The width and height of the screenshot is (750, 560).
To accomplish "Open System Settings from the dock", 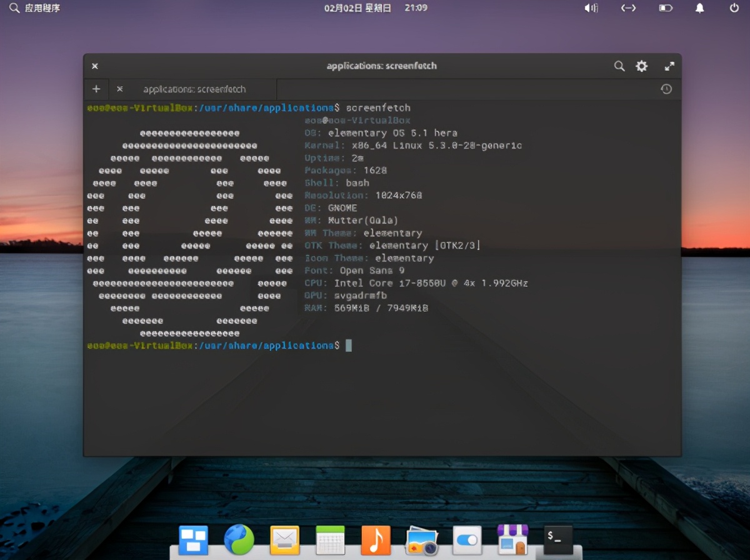I will coord(466,538).
